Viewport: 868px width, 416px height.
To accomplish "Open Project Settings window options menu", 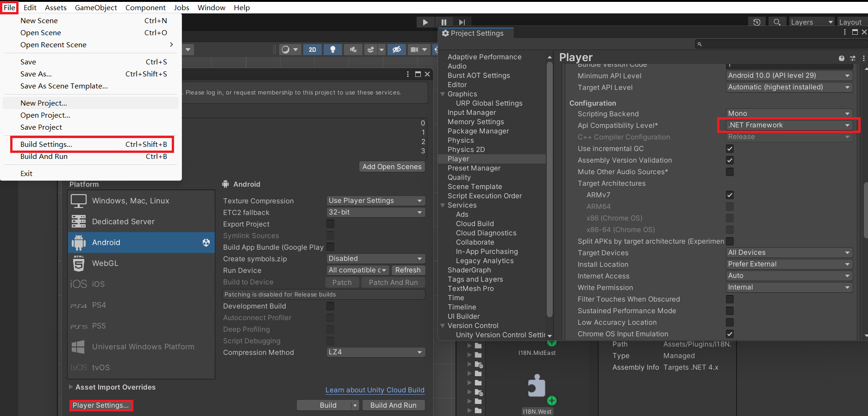I will click(845, 32).
